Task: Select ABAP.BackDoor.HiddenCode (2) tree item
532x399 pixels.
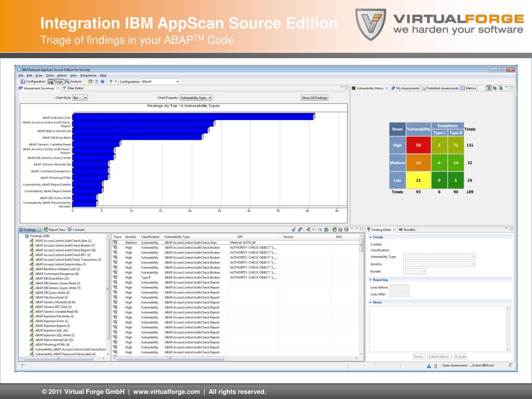Action: [x=55, y=269]
